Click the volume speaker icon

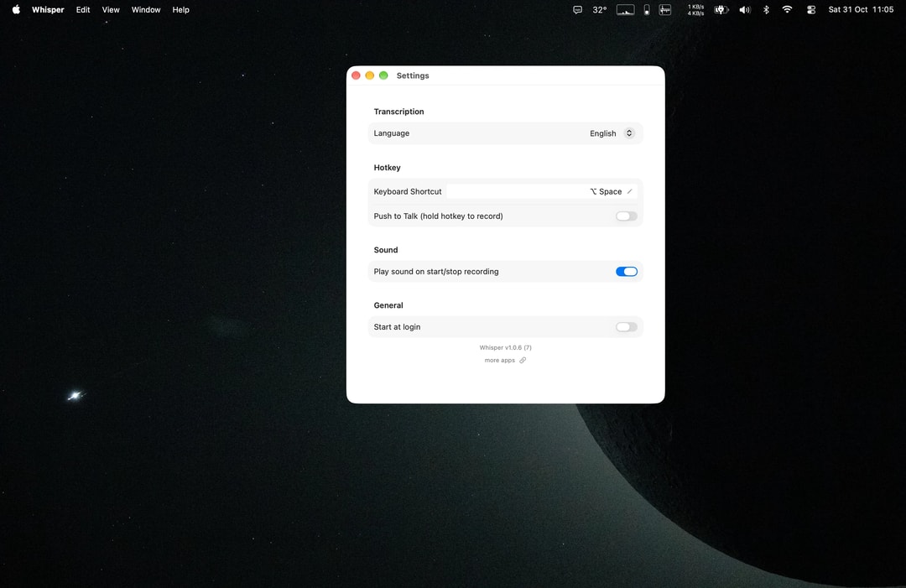tap(745, 10)
